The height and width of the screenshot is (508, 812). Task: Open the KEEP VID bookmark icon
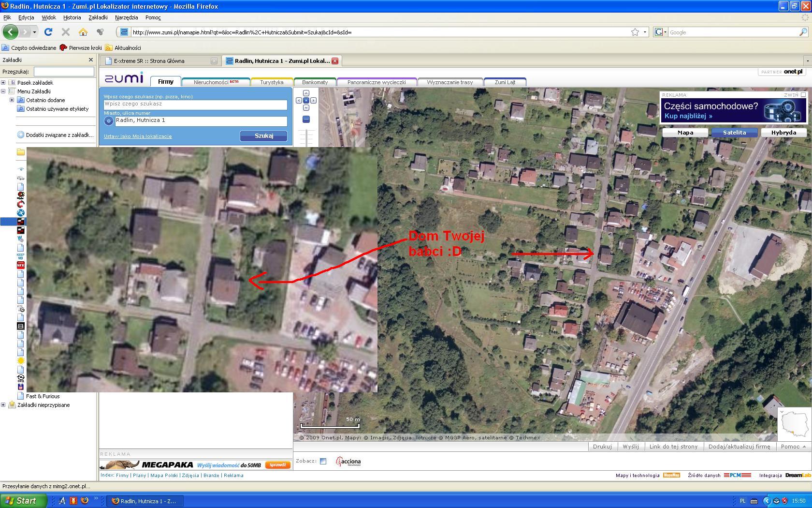click(x=21, y=256)
